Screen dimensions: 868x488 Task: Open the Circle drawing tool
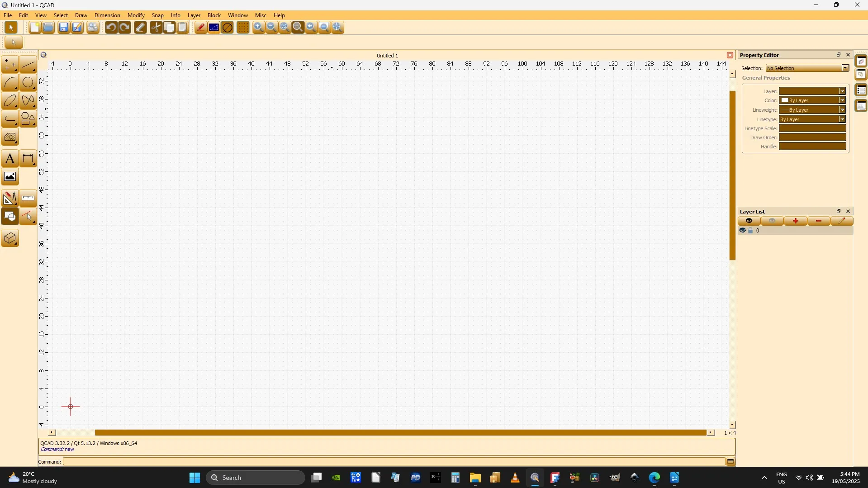[28, 82]
